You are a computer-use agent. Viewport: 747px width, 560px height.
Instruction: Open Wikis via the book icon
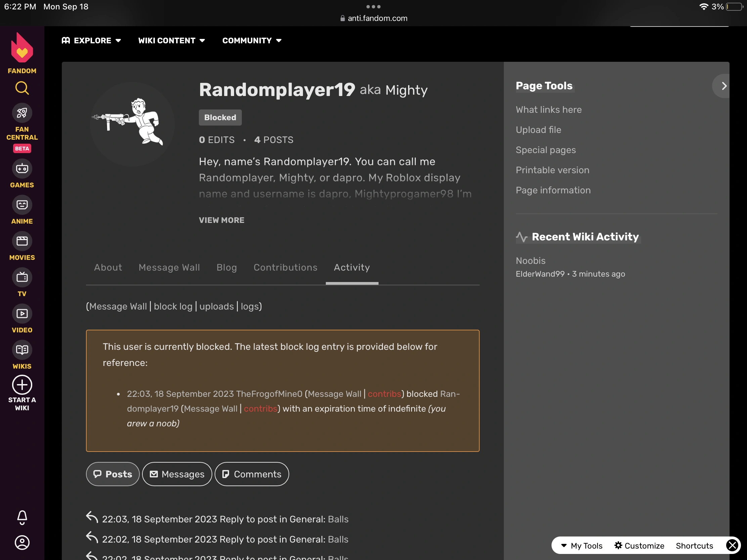coord(21,350)
